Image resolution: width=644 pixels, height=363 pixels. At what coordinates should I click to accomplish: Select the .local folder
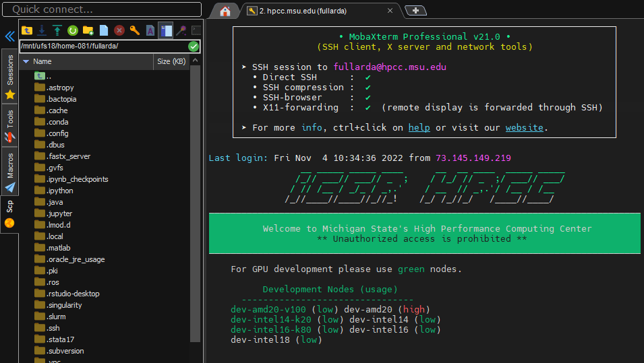49,236
